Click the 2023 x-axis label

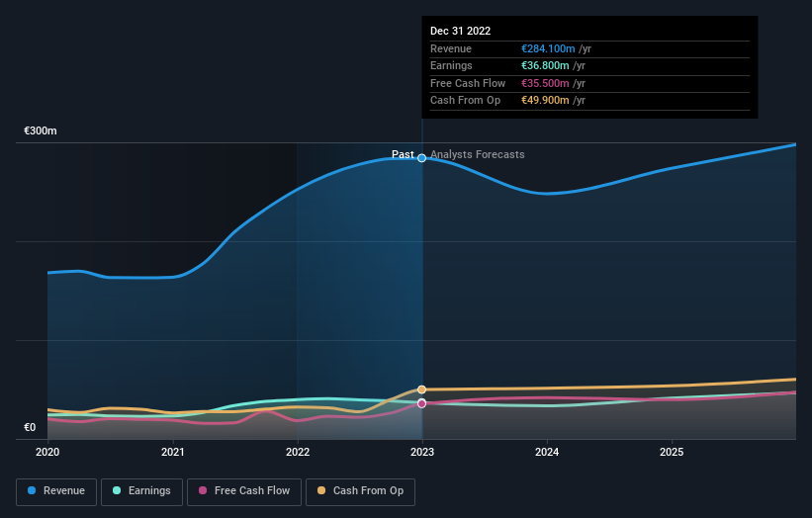pos(422,453)
